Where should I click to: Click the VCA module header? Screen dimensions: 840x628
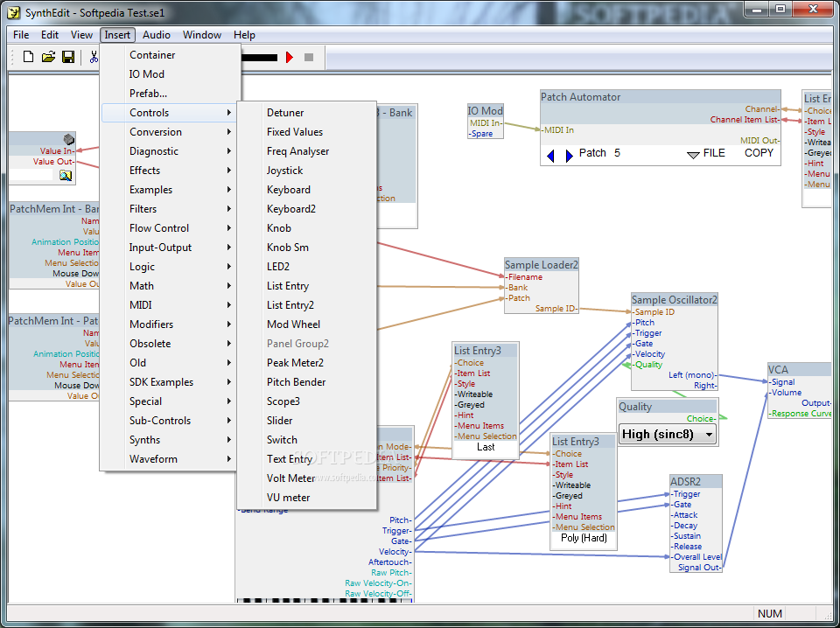[799, 369]
